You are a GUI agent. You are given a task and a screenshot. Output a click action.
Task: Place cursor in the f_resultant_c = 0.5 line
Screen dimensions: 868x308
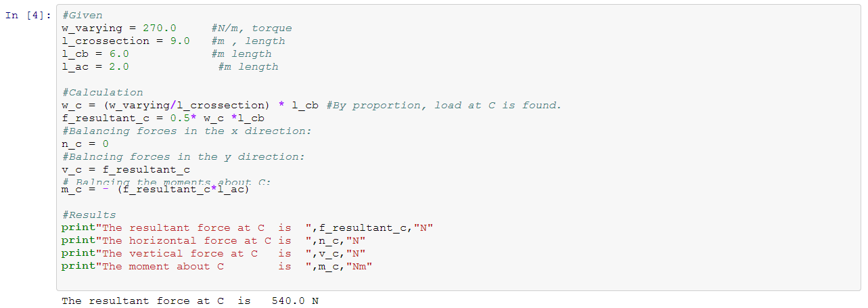pyautogui.click(x=162, y=118)
